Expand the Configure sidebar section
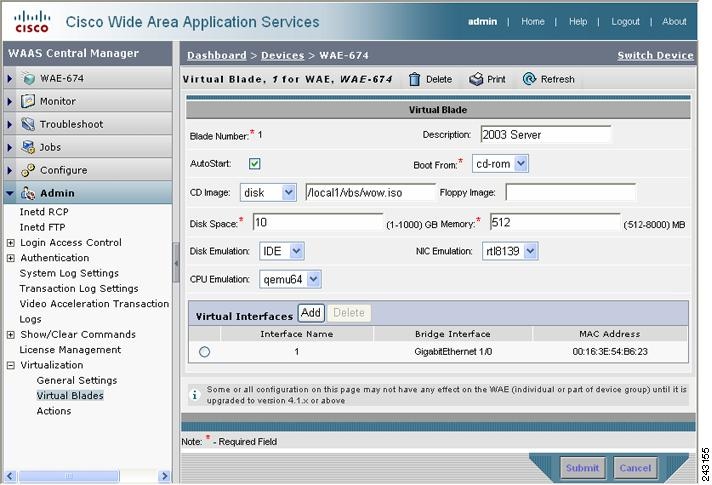Viewport: 712px width, 485px height. click(x=10, y=170)
